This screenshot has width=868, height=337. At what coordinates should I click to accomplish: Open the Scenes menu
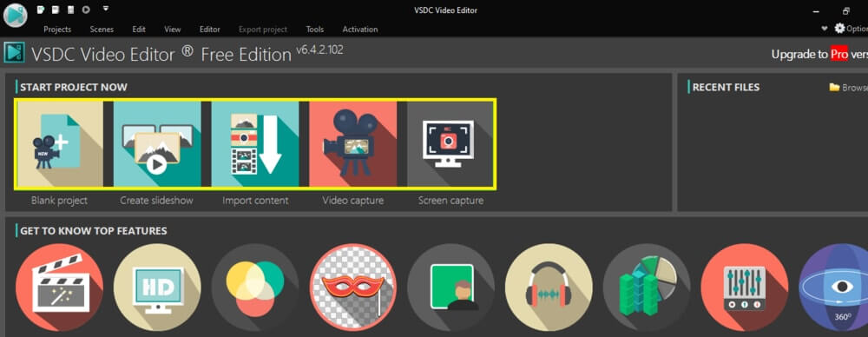pos(102,30)
